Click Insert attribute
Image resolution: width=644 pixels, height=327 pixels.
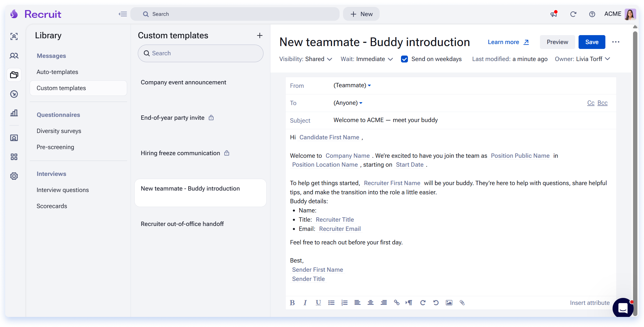click(x=590, y=303)
